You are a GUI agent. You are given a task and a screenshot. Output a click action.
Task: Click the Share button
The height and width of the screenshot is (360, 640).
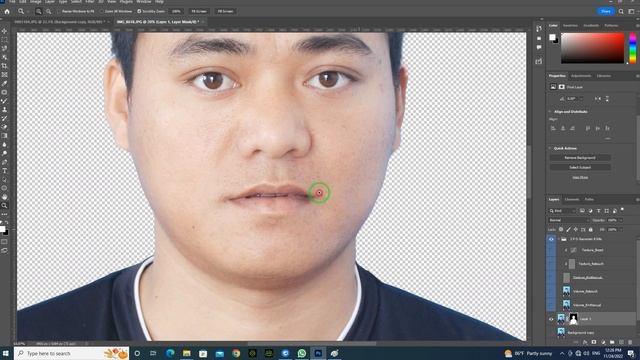pos(606,11)
